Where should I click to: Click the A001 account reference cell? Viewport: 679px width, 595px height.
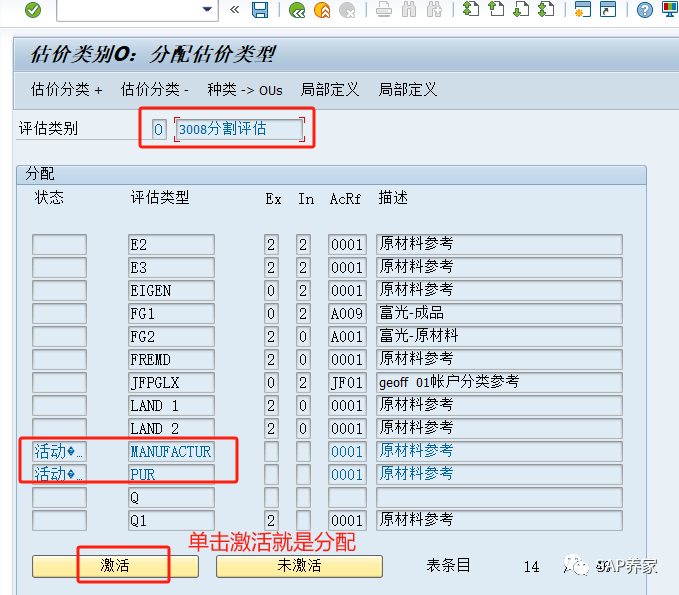point(347,336)
